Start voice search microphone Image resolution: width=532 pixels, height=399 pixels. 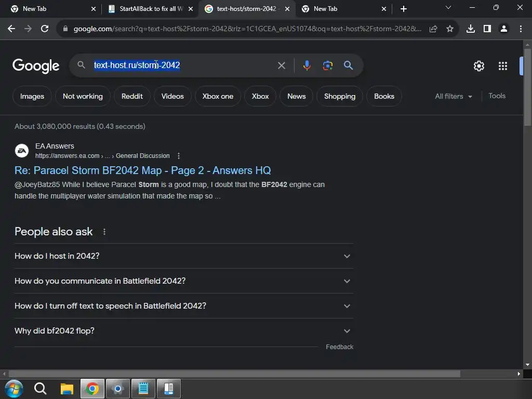click(307, 65)
